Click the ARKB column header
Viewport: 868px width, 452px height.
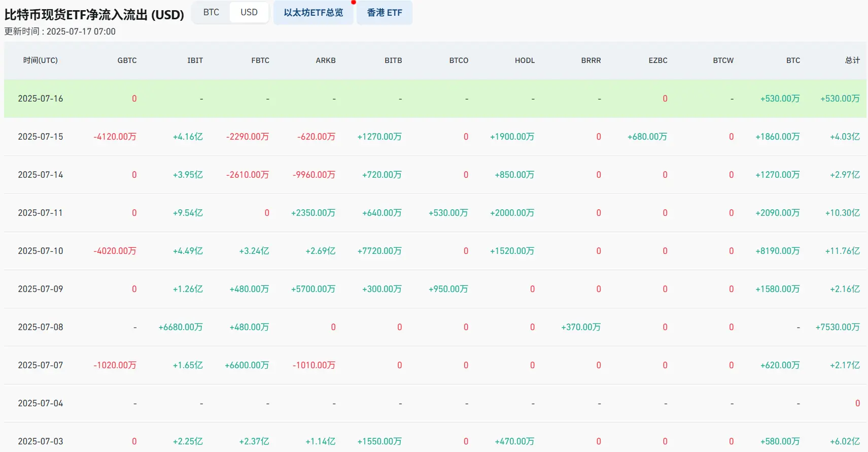pyautogui.click(x=326, y=60)
